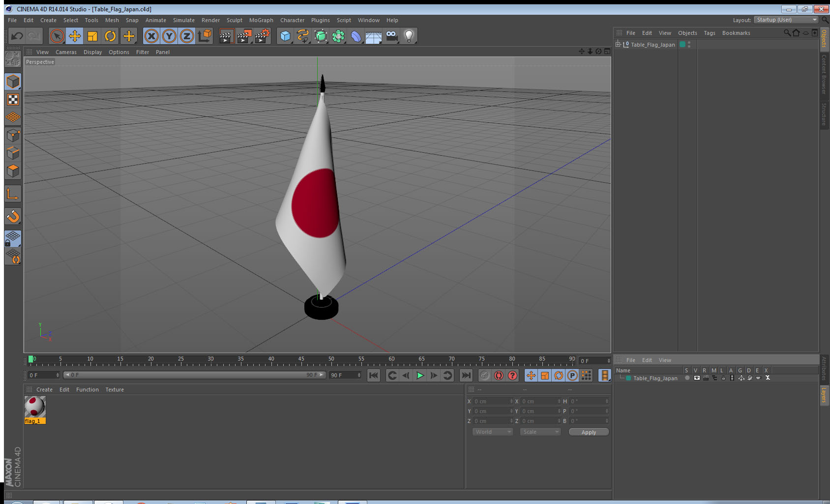
Task: Click the Table_Flag_Japan layer color swatch
Action: point(682,44)
